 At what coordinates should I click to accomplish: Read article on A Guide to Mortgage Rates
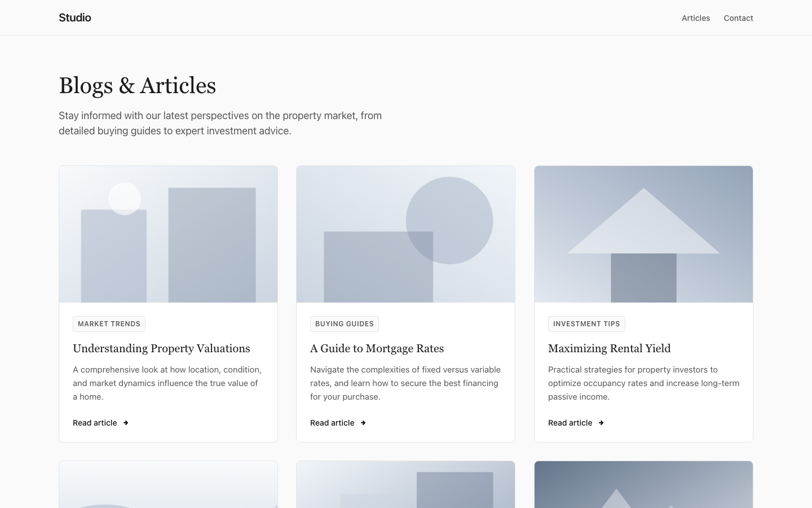click(x=338, y=423)
